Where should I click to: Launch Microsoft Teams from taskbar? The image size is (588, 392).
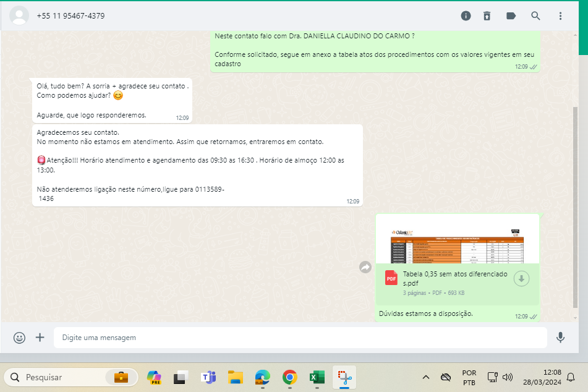[208, 377]
